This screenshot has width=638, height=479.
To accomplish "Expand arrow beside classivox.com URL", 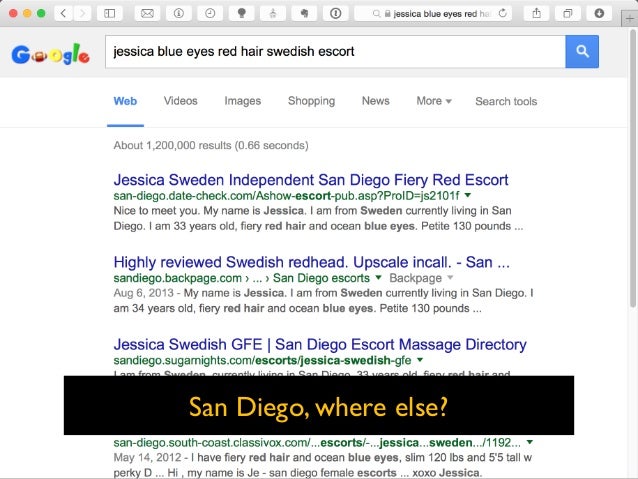I will (x=530, y=442).
